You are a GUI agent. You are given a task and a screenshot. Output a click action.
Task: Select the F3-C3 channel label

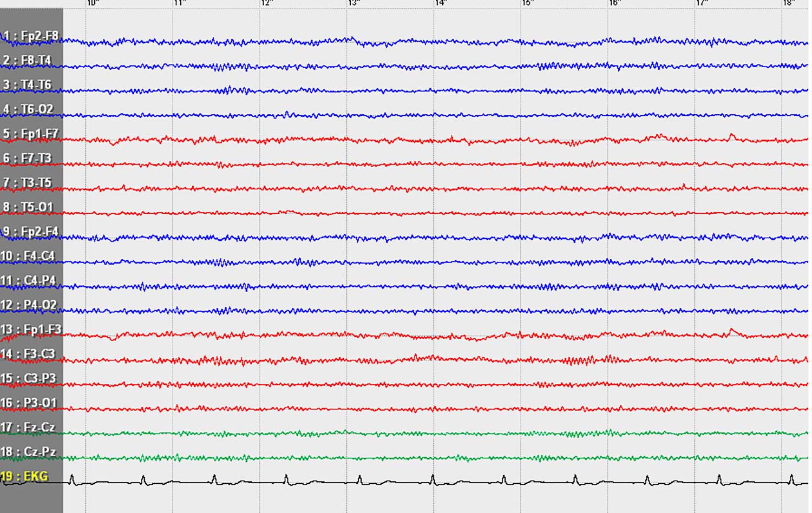28,354
